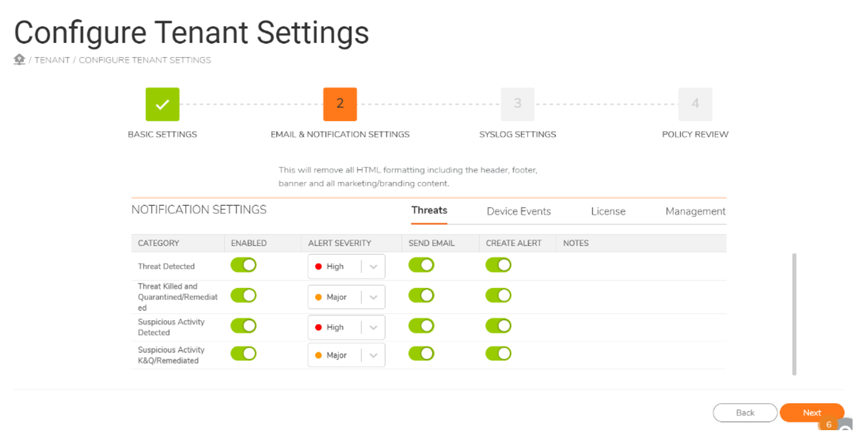Click the Next button
Viewport: 868px width, 443px height.
click(x=811, y=413)
